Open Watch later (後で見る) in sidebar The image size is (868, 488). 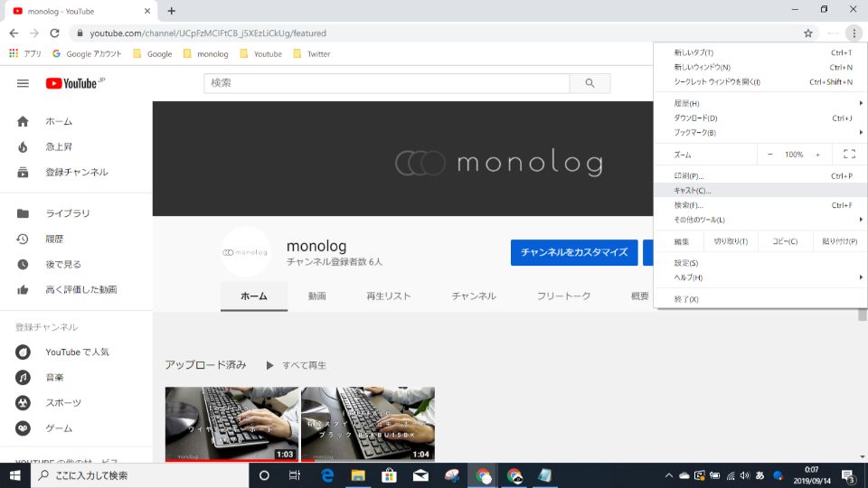76,265
